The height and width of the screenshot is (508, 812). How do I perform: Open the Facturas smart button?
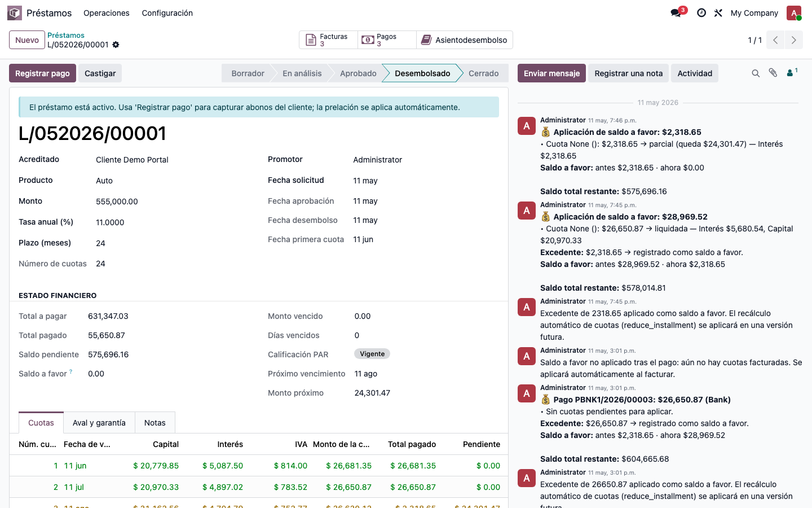click(x=329, y=40)
